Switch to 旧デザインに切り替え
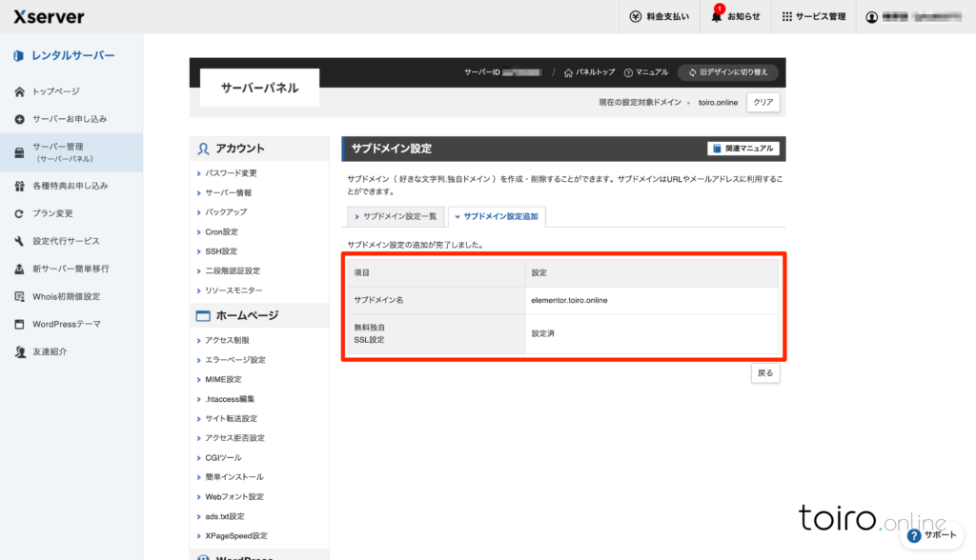The image size is (976, 560). [x=728, y=72]
